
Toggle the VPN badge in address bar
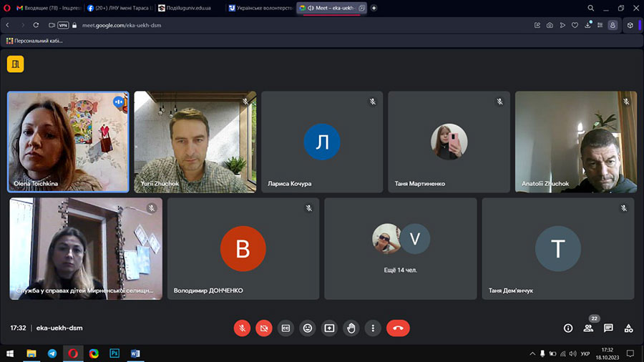click(x=63, y=25)
